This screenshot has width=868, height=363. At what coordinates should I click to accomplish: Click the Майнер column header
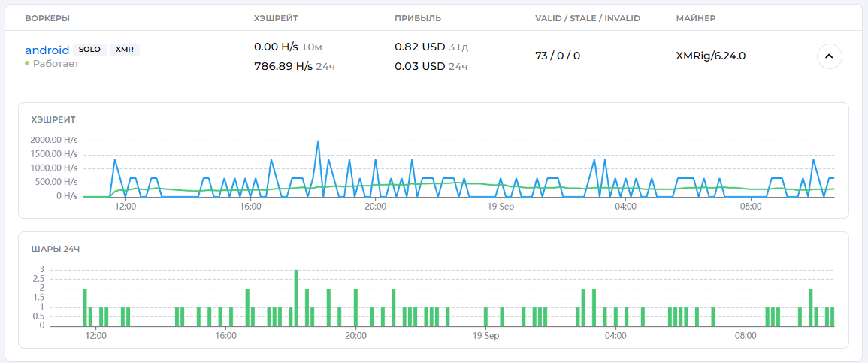[696, 18]
